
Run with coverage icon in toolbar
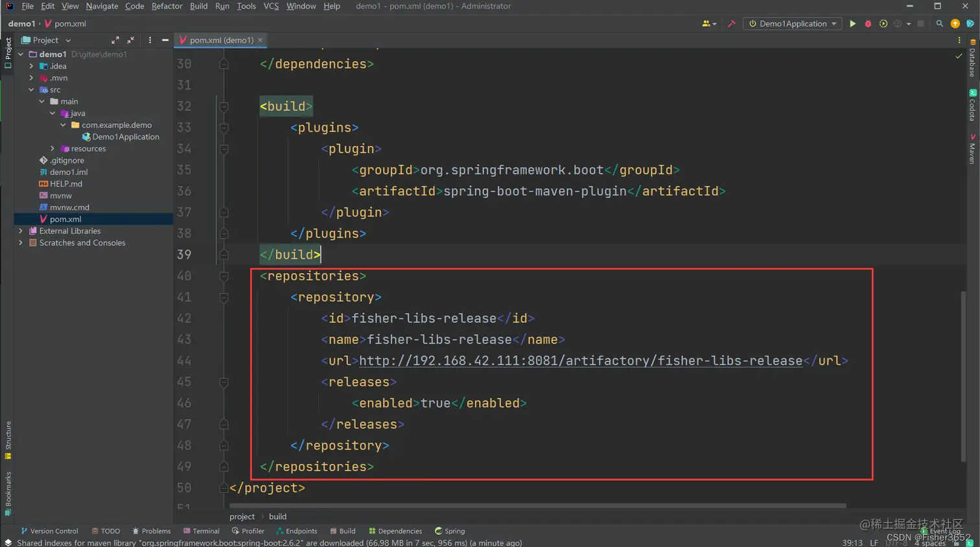tap(883, 24)
